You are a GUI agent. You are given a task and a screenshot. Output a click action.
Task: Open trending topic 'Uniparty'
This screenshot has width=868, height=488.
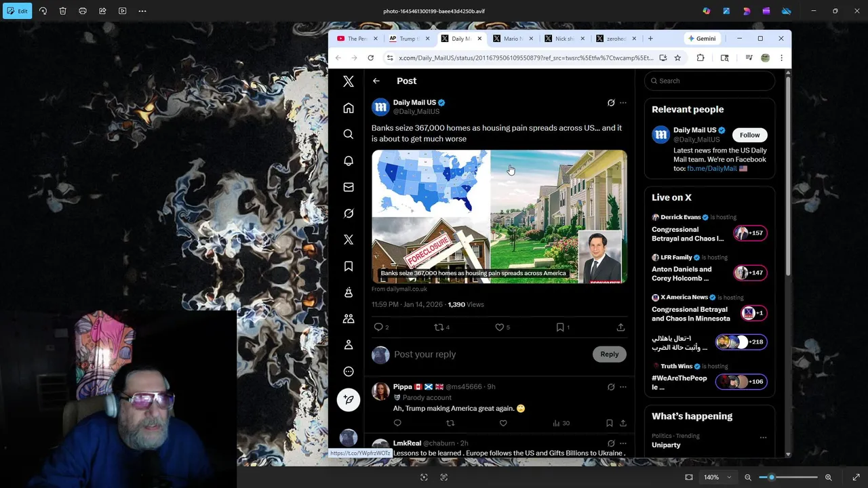tap(666, 445)
